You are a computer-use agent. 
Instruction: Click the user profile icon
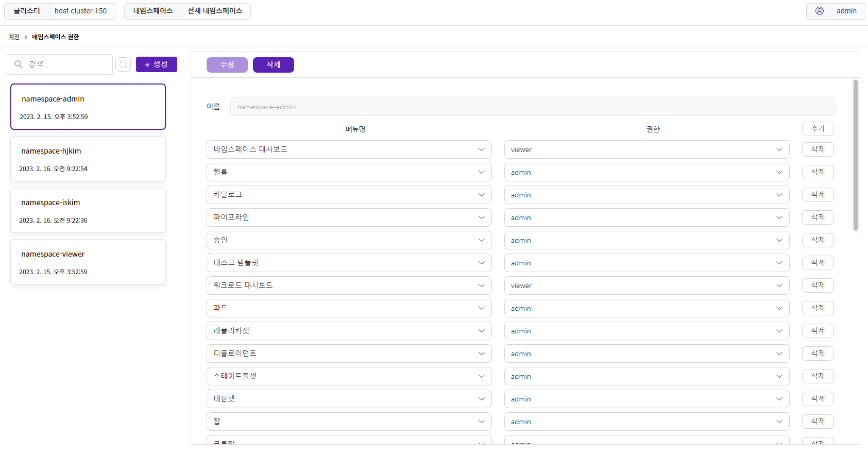tap(820, 11)
